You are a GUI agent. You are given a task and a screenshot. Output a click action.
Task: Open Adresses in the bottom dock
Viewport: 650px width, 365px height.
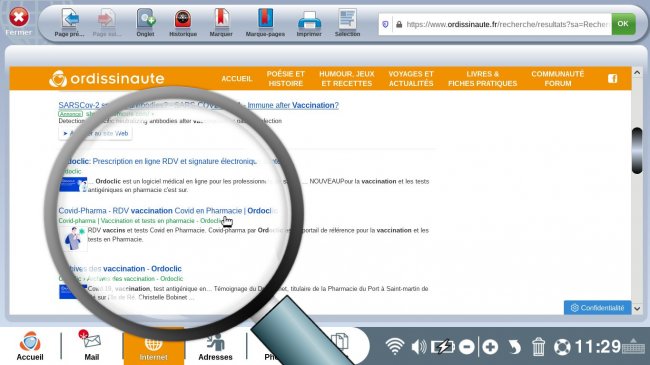[215, 347]
